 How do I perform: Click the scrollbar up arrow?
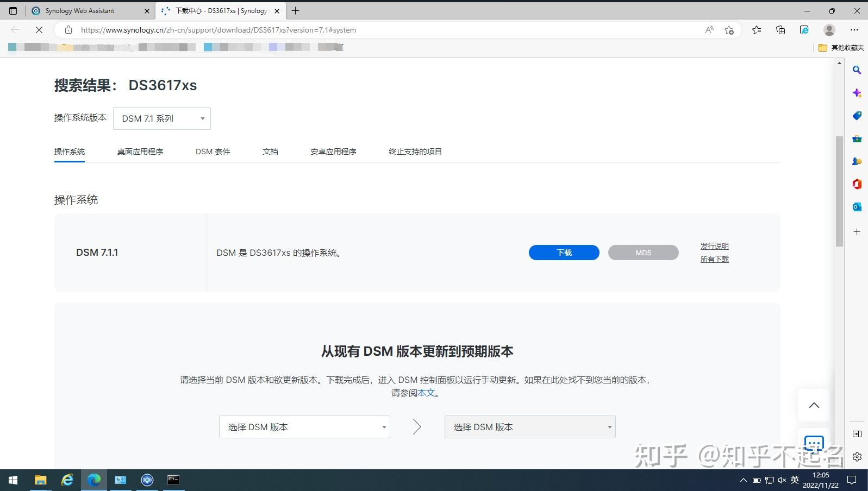click(839, 63)
